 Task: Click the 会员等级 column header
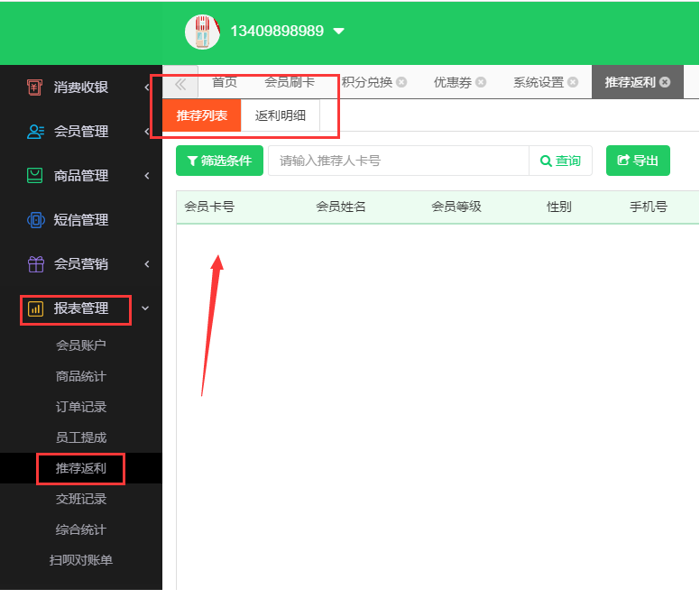(456, 207)
